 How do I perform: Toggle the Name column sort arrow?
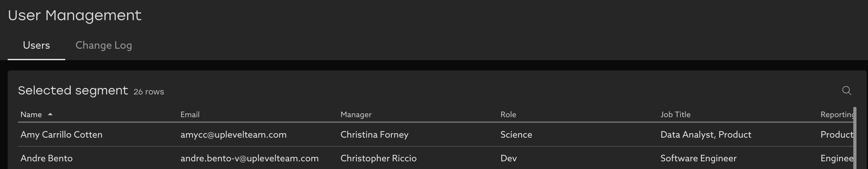click(x=50, y=115)
